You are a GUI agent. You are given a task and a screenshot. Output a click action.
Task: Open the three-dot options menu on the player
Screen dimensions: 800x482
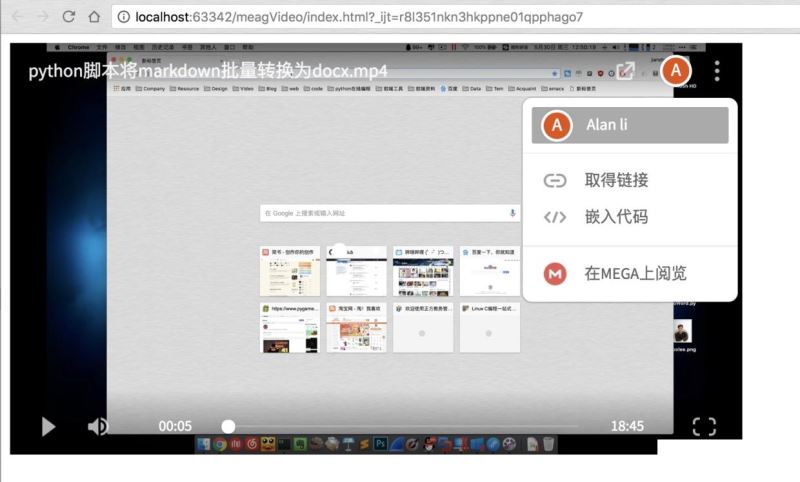717,71
